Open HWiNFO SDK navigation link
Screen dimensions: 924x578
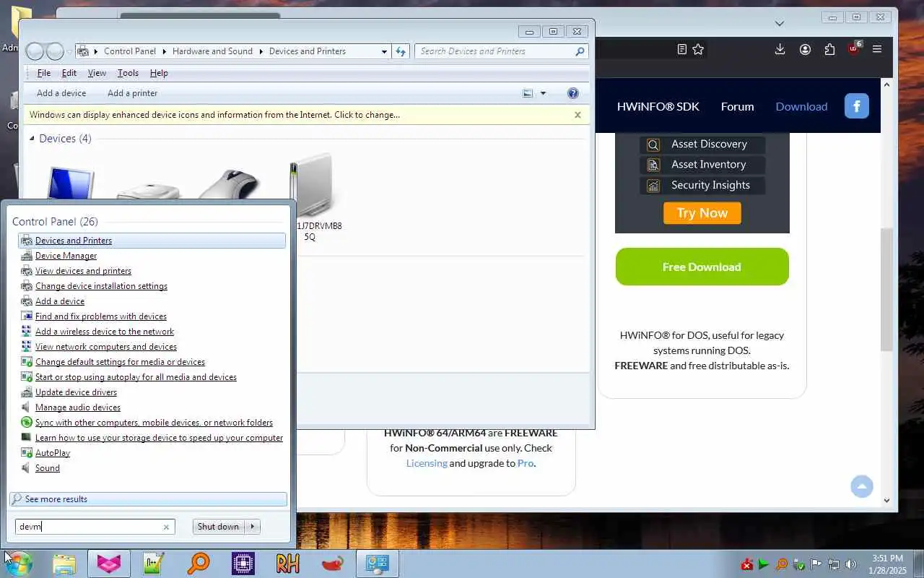(x=658, y=106)
